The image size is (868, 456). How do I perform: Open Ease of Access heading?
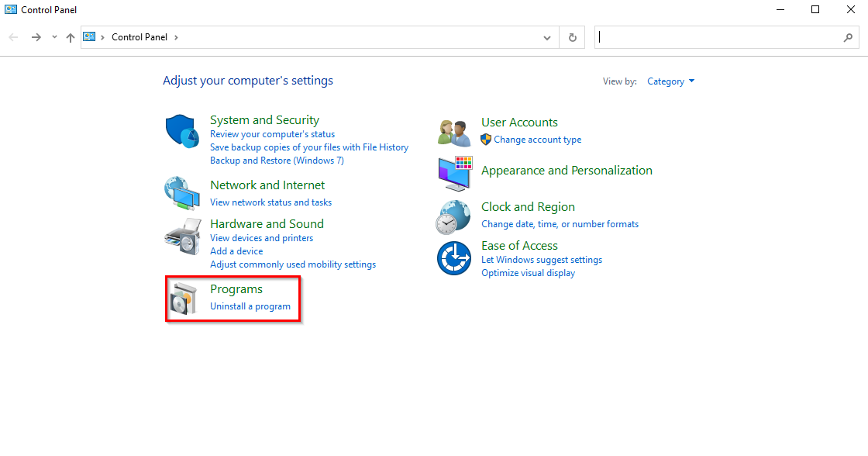pos(519,246)
